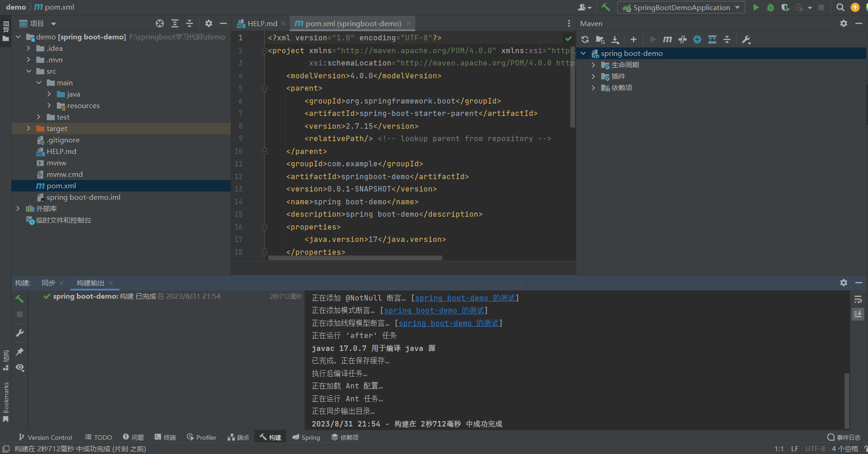Collapse all items in Project panel
Viewport: 868px width, 454px height.
[x=190, y=23]
